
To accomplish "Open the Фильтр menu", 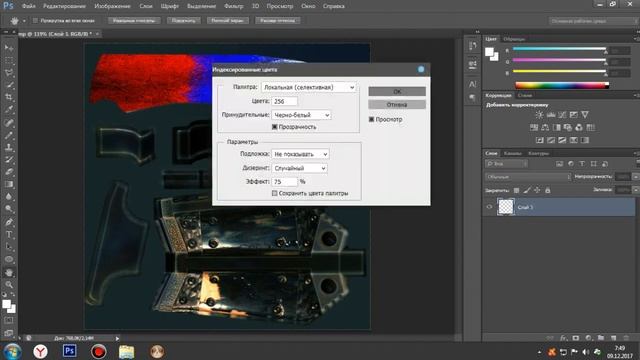I will (233, 6).
